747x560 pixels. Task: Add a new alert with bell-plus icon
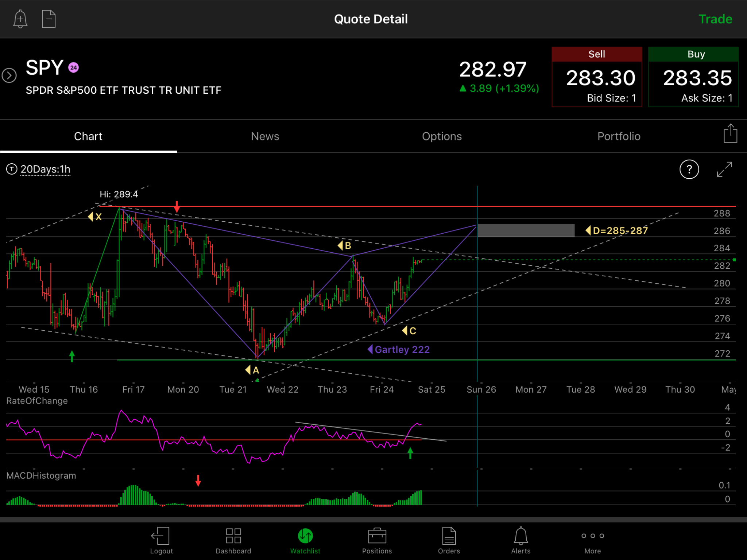pyautogui.click(x=20, y=19)
